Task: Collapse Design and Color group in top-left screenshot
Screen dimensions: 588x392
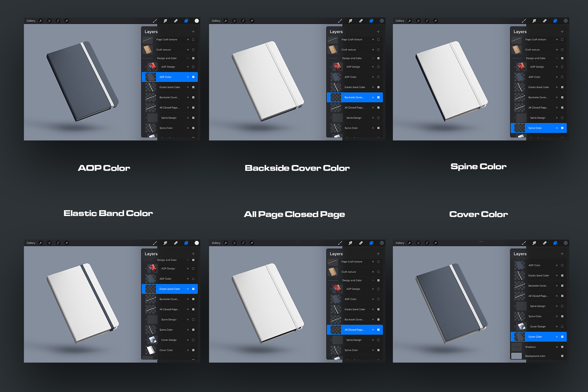Action: 188,58
